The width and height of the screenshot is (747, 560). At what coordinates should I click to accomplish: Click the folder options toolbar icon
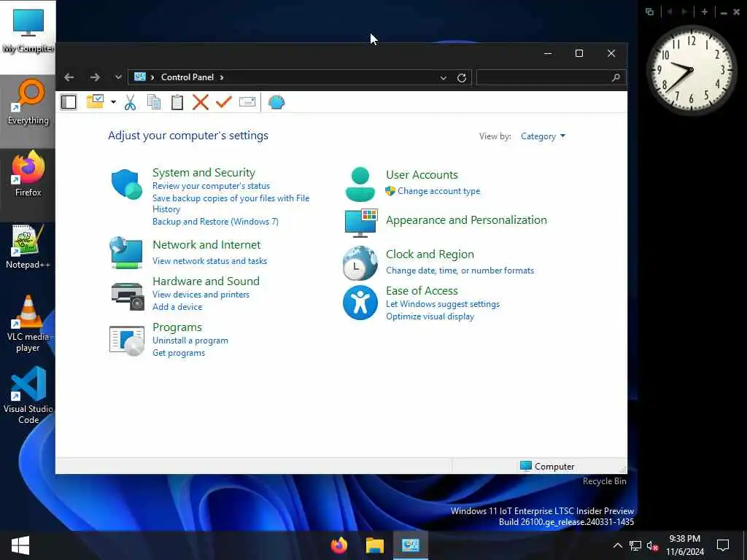coord(95,101)
